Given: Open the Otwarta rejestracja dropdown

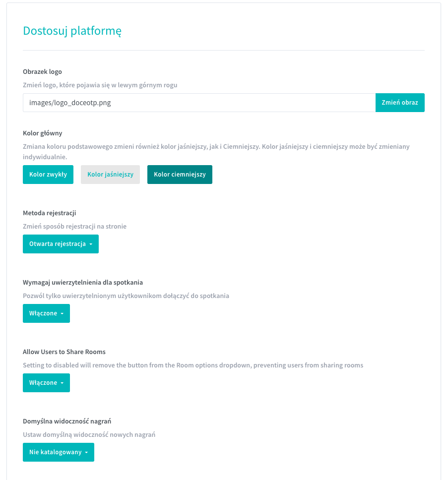Looking at the screenshot, I should (61, 244).
